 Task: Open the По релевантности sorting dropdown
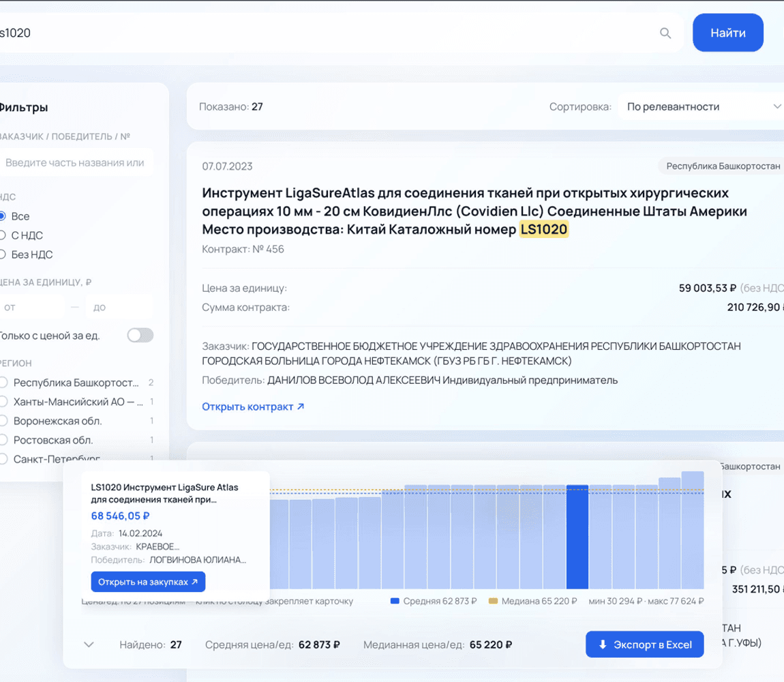click(x=702, y=106)
